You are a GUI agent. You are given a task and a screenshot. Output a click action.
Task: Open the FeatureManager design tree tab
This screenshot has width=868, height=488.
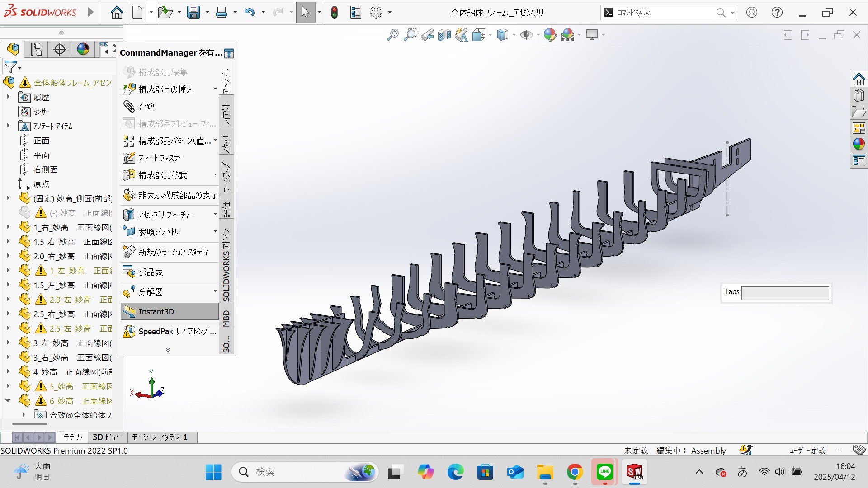pyautogui.click(x=13, y=49)
